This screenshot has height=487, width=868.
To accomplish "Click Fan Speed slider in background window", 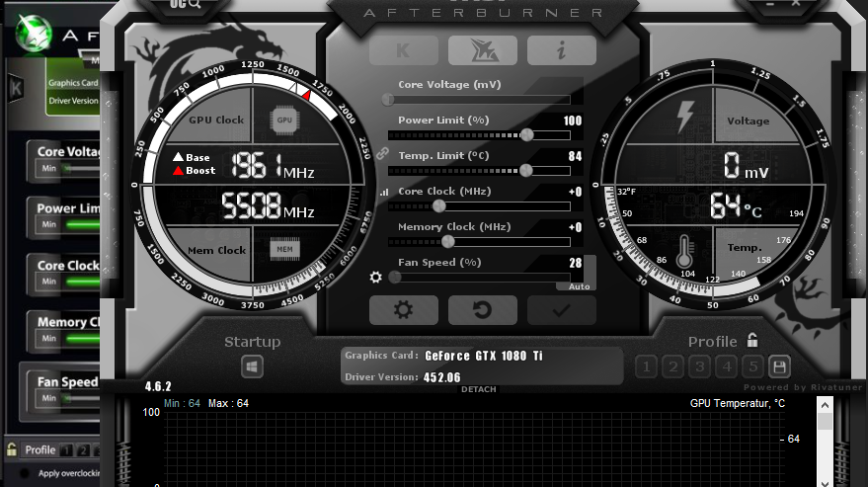I will (81, 398).
